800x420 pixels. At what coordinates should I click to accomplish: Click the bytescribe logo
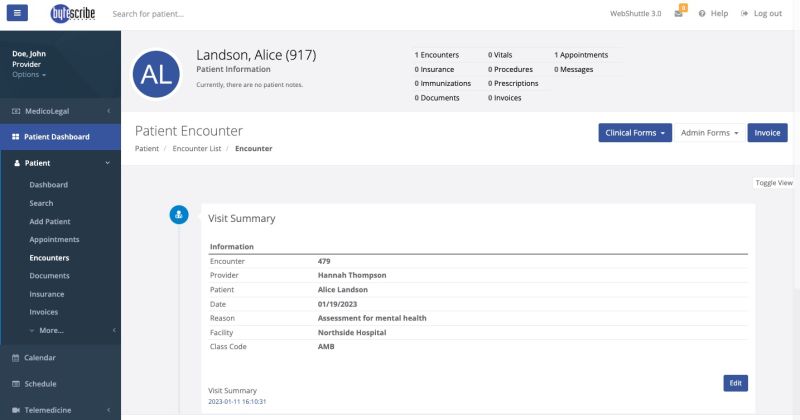pos(72,14)
